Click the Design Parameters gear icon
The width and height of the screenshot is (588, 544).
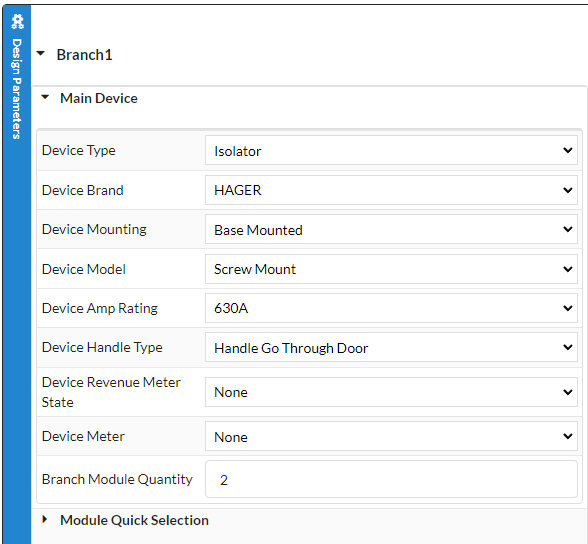point(17,22)
